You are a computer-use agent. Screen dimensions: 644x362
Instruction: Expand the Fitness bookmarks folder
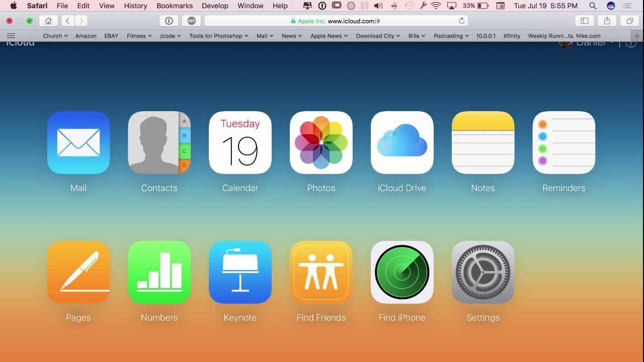point(138,36)
